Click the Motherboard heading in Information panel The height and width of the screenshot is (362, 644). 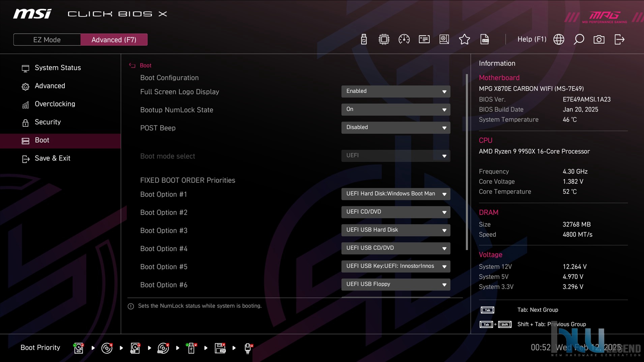[499, 78]
